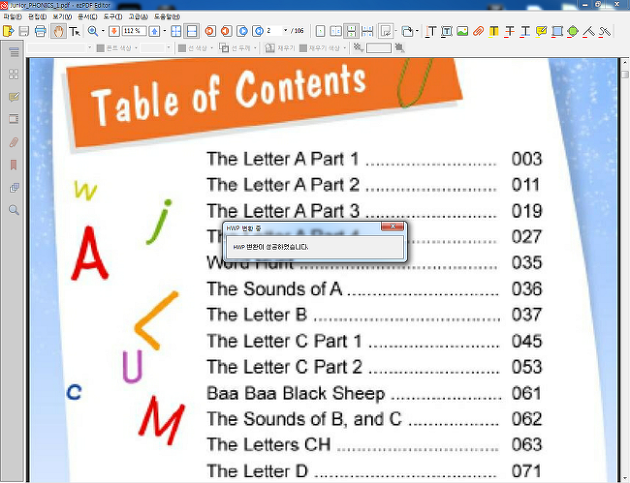This screenshot has height=483, width=630.
Task: Open the bookmarks panel in sidebar
Action: click(x=14, y=165)
